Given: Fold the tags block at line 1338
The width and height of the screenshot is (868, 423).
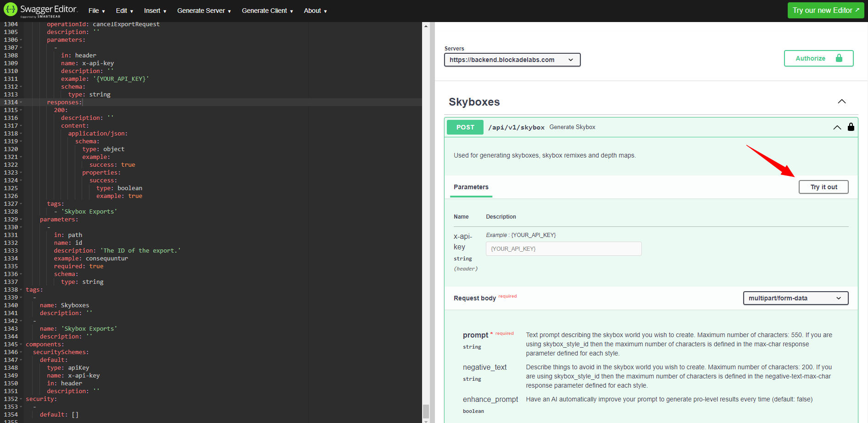Looking at the screenshot, I should coord(21,290).
